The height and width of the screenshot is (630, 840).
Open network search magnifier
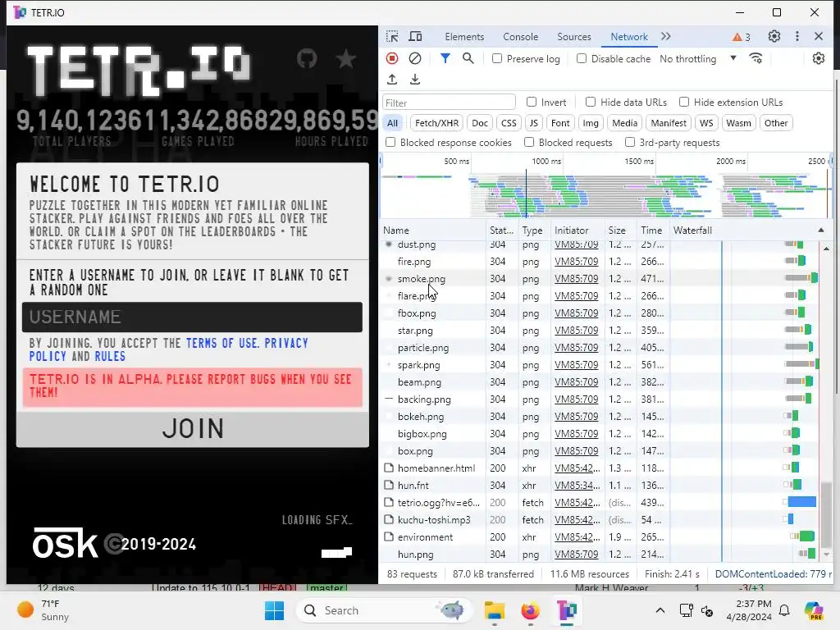click(468, 58)
